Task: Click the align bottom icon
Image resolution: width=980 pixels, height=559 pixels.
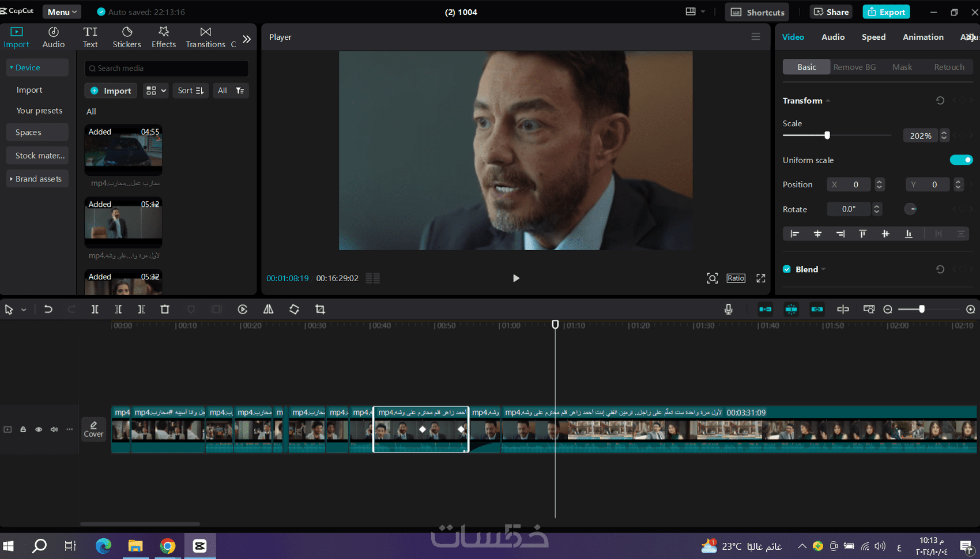Action: point(909,233)
